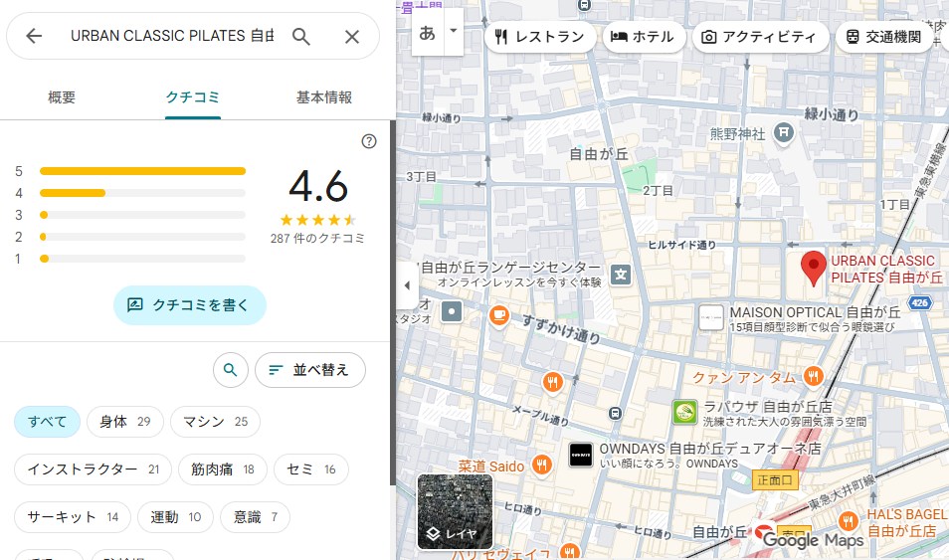
Task: Enable the インストラクター filter chip
Action: tap(93, 469)
